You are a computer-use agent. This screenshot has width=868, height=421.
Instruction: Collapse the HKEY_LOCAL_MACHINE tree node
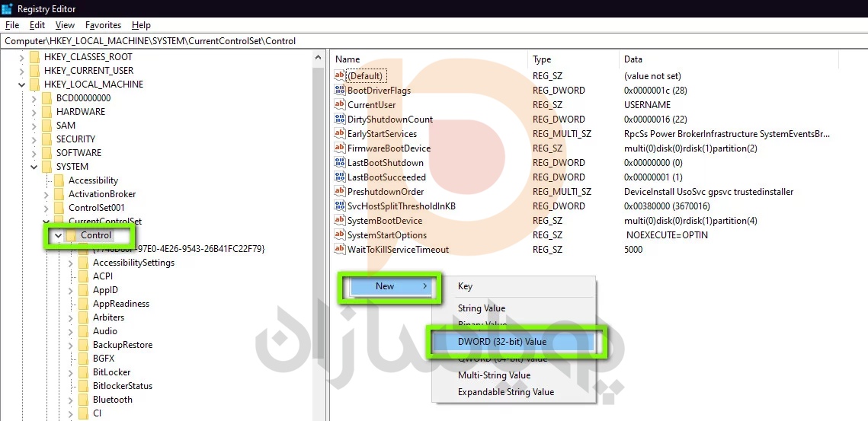point(22,85)
